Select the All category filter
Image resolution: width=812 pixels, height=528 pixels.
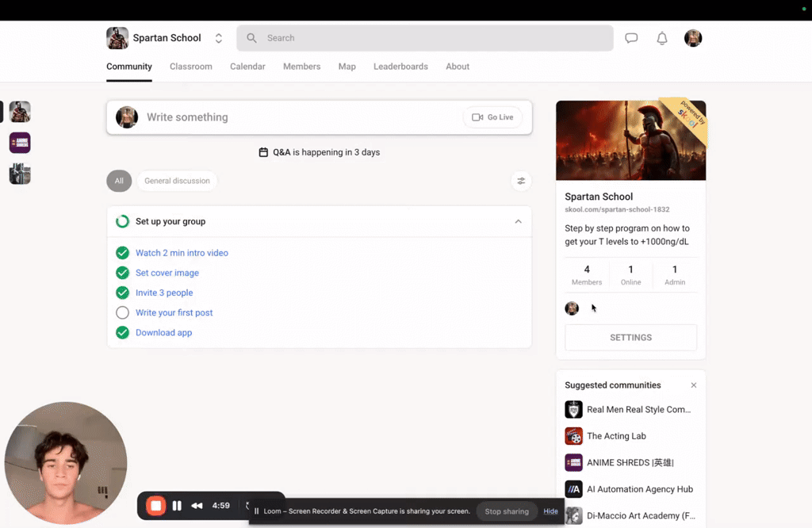point(119,182)
